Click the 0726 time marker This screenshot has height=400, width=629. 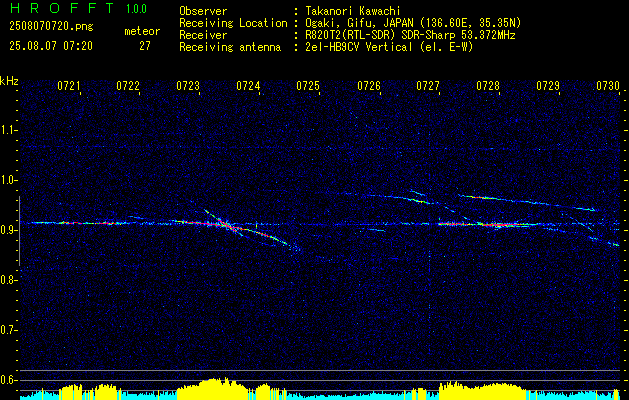369,86
